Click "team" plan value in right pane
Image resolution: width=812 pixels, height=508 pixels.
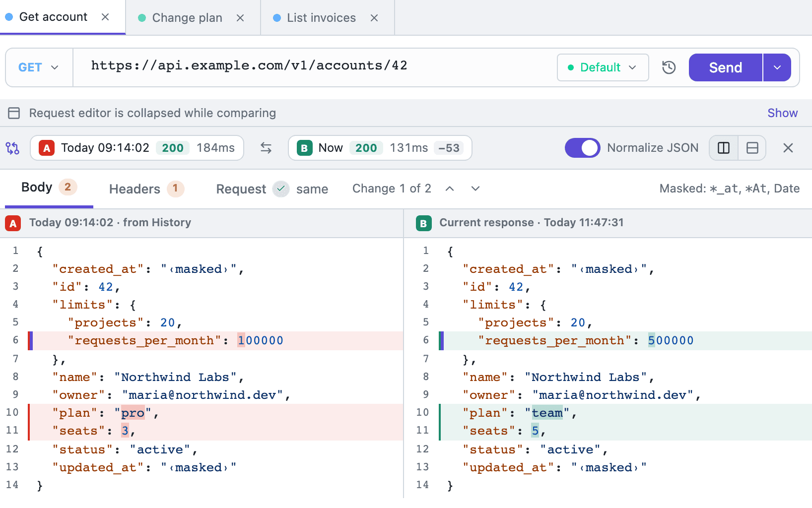pos(547,413)
